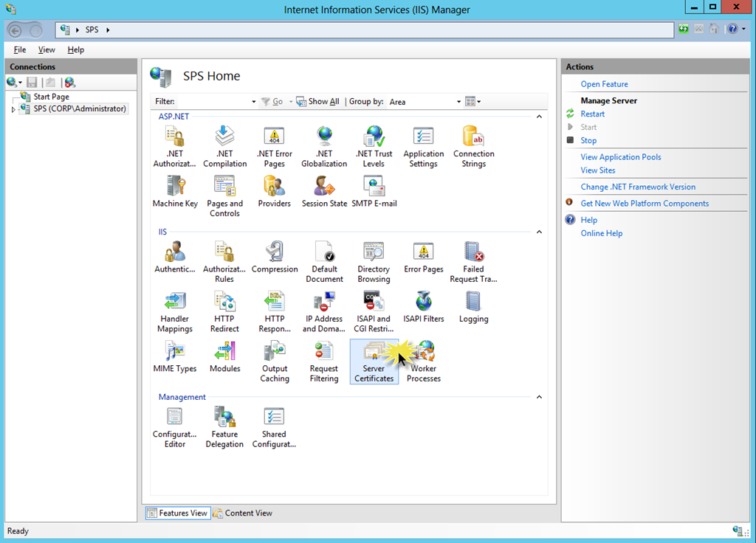Open Request Filtering feature
Viewport: 756px width, 543px height.
point(324,362)
